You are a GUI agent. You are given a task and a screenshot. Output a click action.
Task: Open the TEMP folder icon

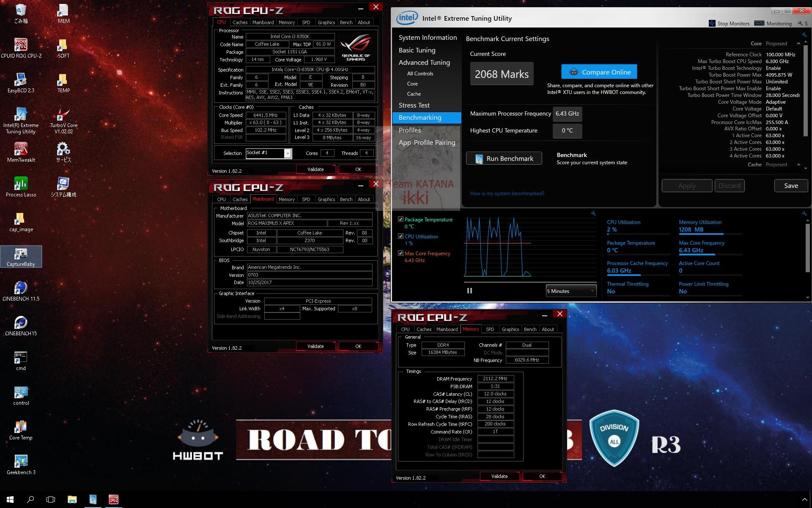[x=63, y=83]
